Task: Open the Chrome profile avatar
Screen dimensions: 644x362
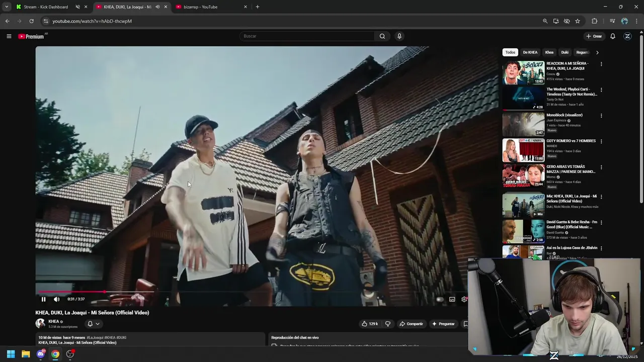Action: tap(624, 21)
